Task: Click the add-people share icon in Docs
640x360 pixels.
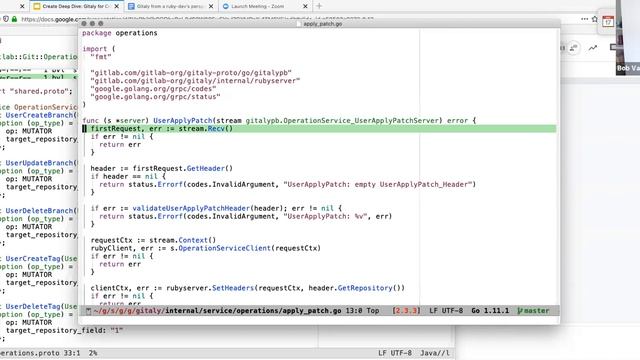Action: point(573,48)
